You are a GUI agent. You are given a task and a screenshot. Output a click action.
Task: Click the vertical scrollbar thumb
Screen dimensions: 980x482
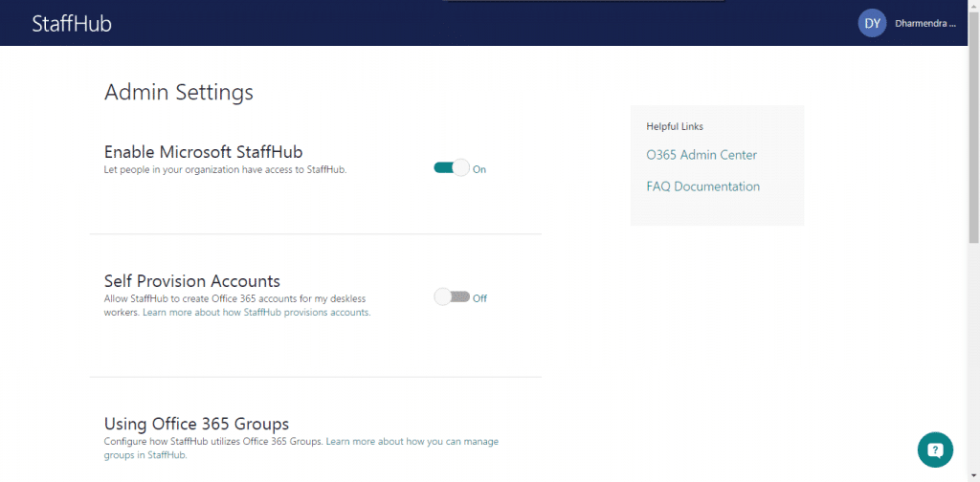(x=973, y=124)
